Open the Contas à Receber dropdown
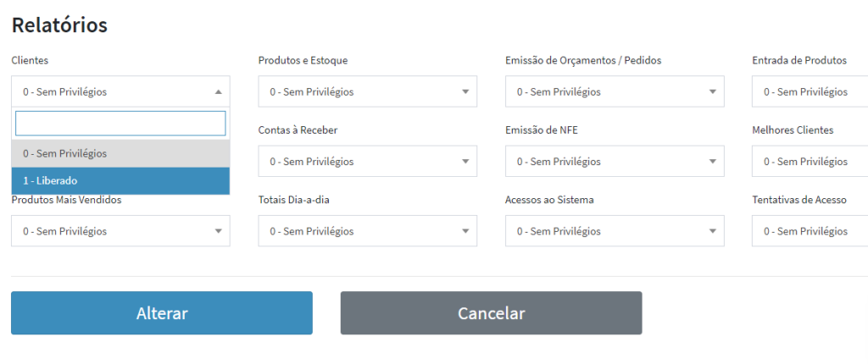This screenshot has width=868, height=364. pyautogui.click(x=367, y=161)
